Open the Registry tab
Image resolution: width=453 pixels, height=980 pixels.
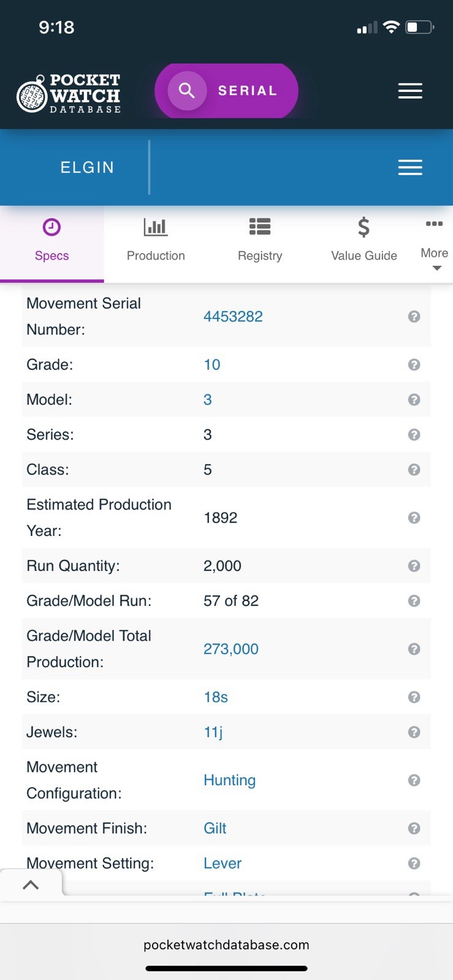coord(260,240)
